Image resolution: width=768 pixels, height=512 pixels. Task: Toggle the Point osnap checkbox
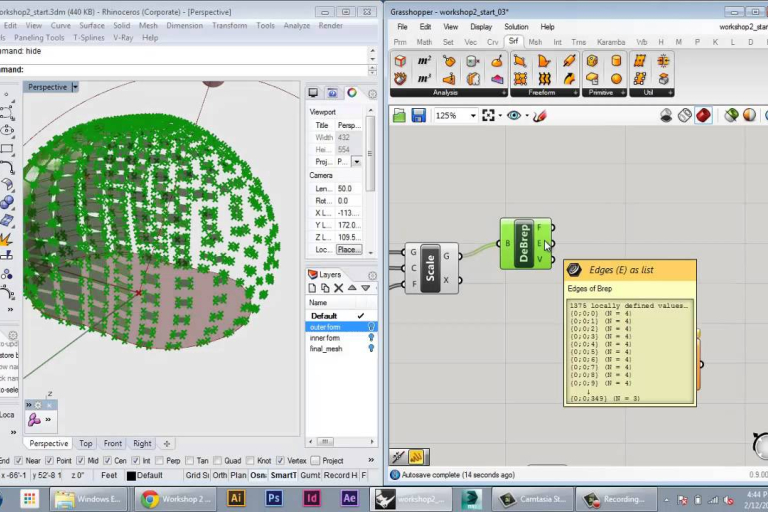tap(49, 461)
